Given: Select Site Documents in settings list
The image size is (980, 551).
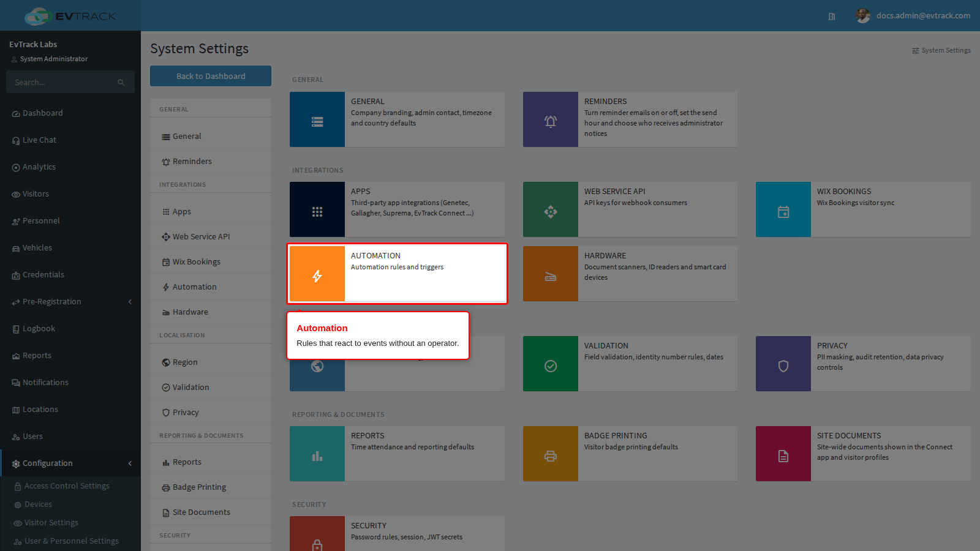Looking at the screenshot, I should click(211, 512).
